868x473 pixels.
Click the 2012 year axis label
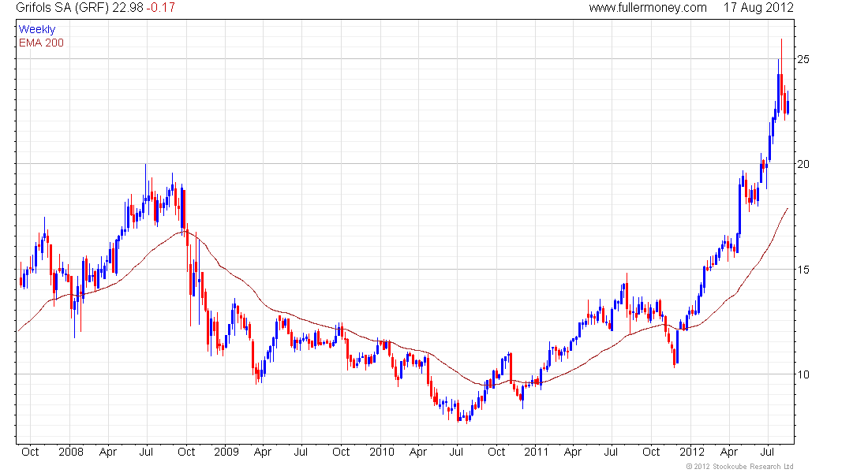point(692,452)
